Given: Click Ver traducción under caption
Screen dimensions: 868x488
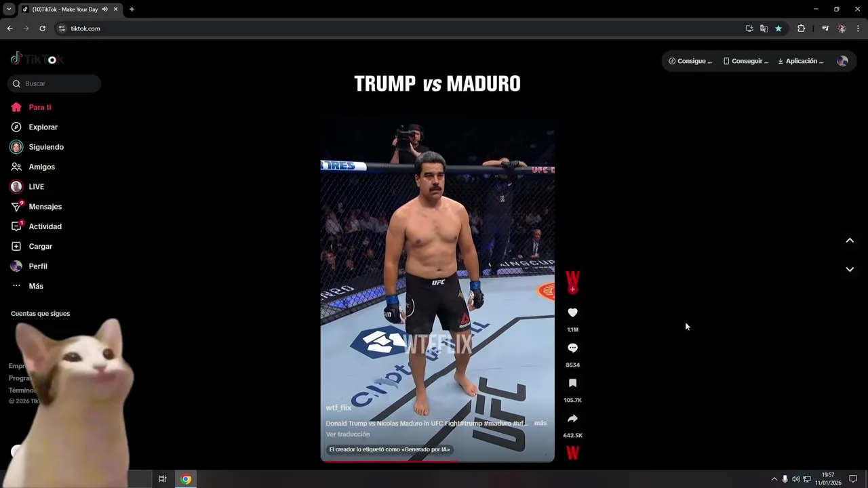Looking at the screenshot, I should click(x=348, y=434).
